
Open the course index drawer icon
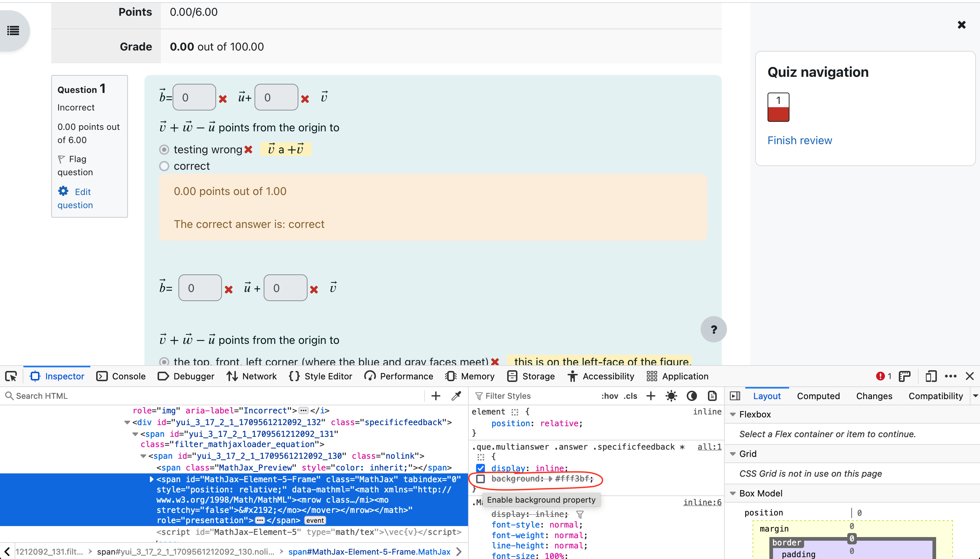(x=13, y=31)
